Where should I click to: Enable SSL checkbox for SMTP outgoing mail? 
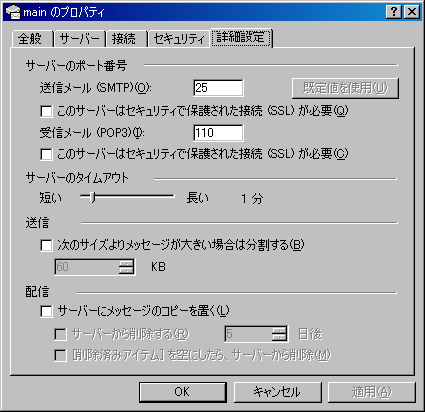tap(46, 111)
